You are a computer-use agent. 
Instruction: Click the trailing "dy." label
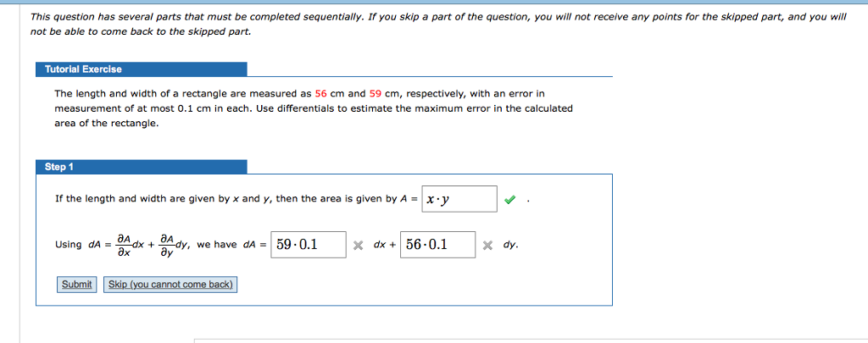[510, 245]
